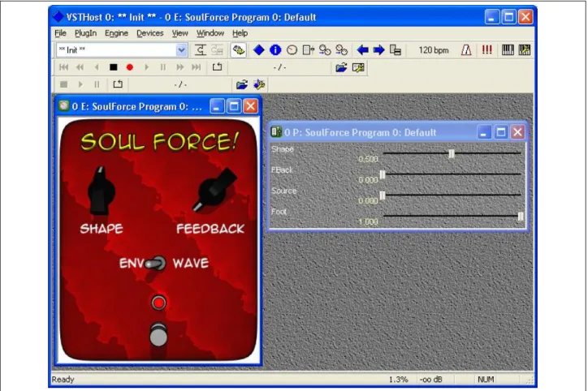
Task: Click the 1.3% CPU load in status bar
Action: [x=398, y=380]
